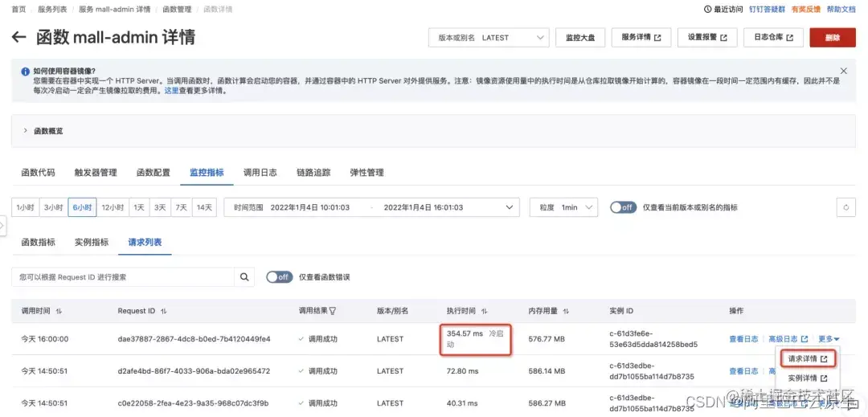
Task: Select the 1天 time range
Action: (x=139, y=207)
